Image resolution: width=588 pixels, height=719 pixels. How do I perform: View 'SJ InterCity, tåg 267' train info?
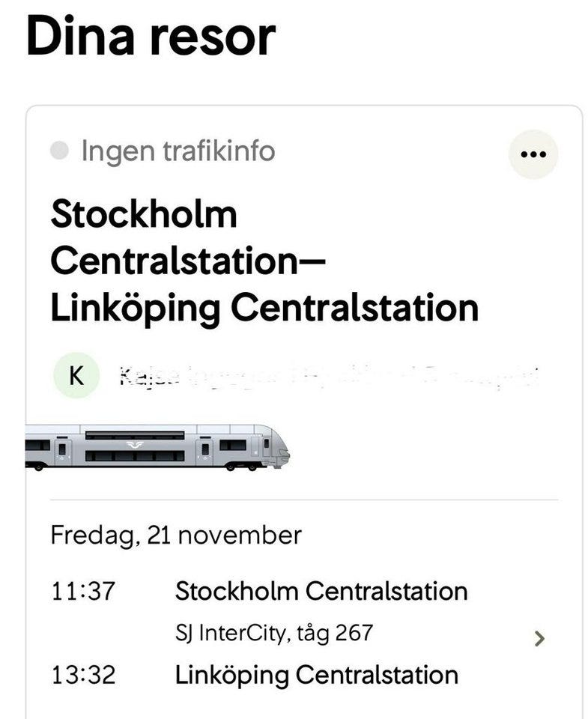(x=273, y=633)
